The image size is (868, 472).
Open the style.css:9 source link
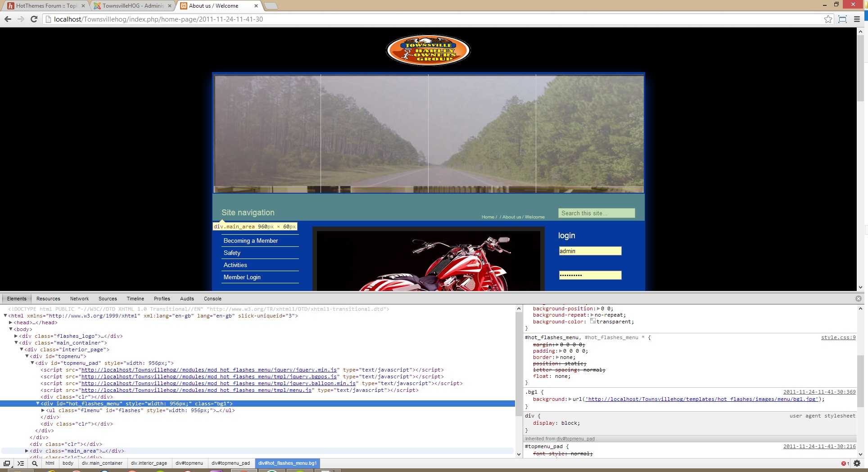coord(838,337)
